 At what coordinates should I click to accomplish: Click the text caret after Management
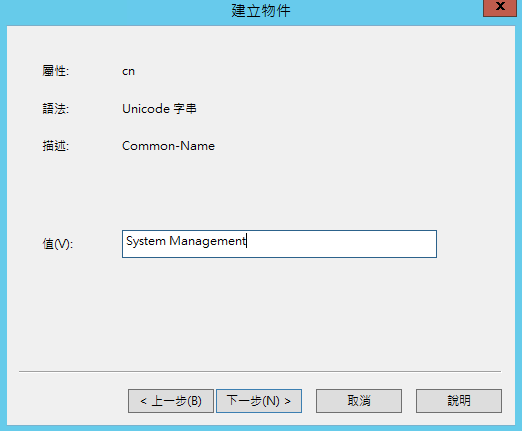pyautogui.click(x=247, y=241)
